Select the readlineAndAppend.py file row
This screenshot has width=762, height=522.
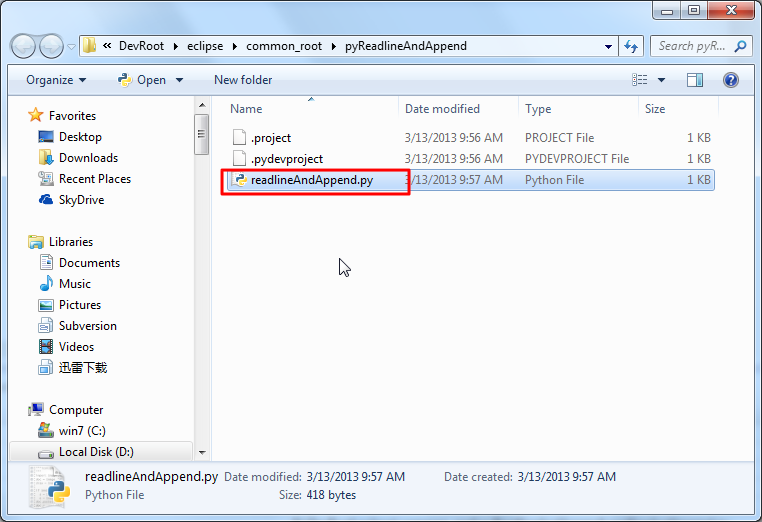coord(470,180)
